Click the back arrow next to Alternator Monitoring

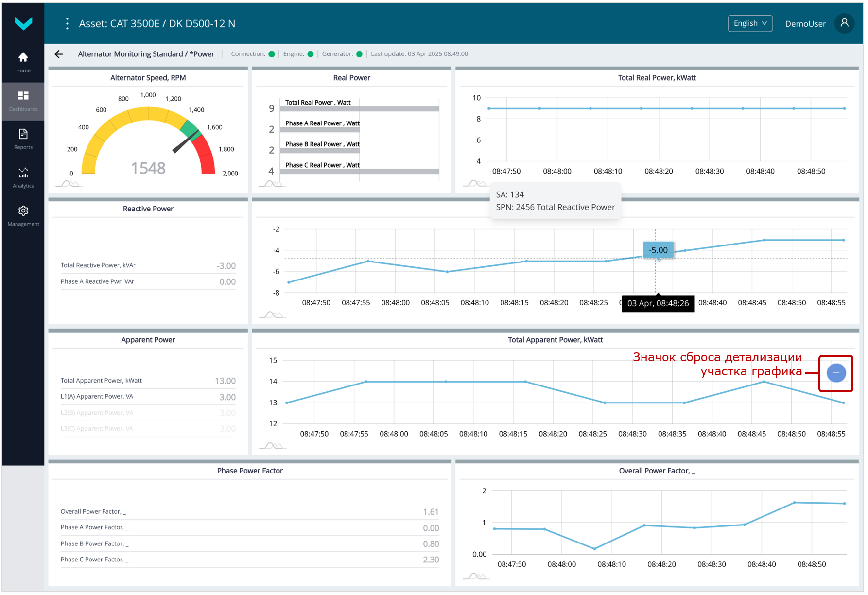59,54
